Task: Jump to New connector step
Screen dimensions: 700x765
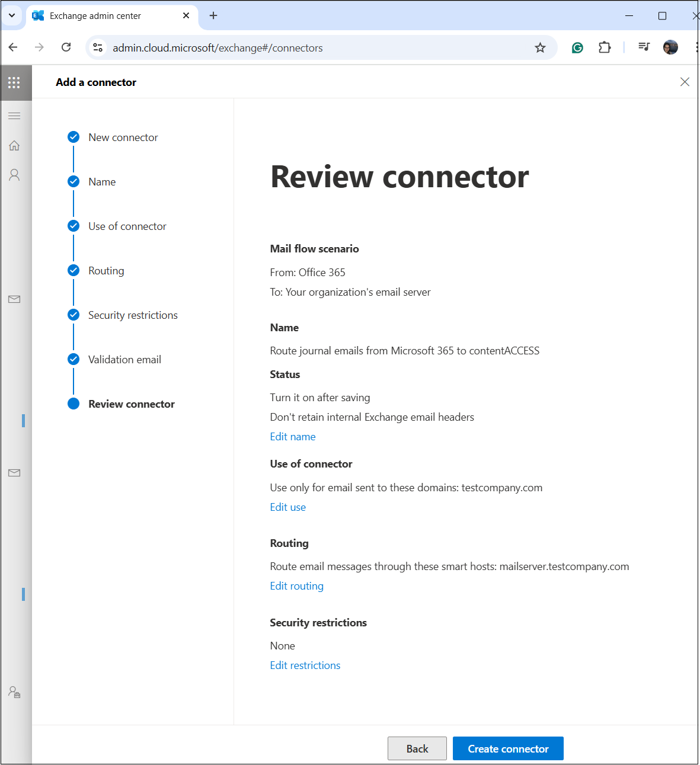Action: pos(123,137)
